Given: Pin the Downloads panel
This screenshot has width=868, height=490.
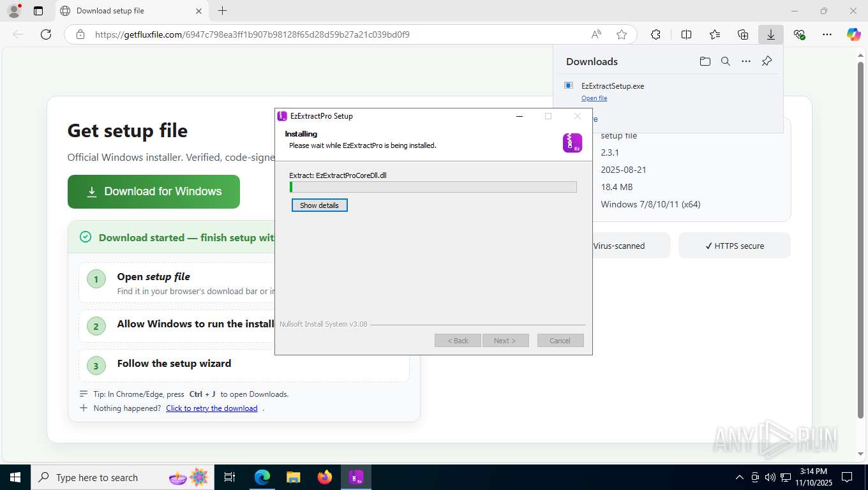Looking at the screenshot, I should (x=767, y=61).
